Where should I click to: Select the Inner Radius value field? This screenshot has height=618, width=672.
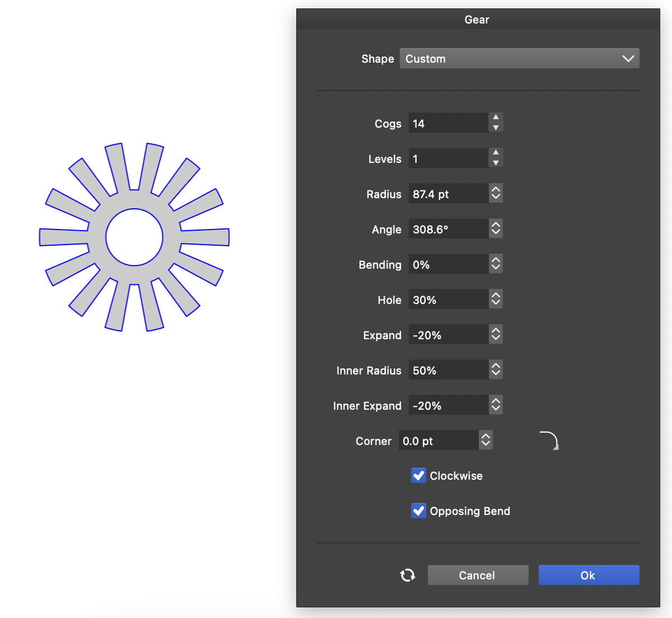tap(447, 371)
